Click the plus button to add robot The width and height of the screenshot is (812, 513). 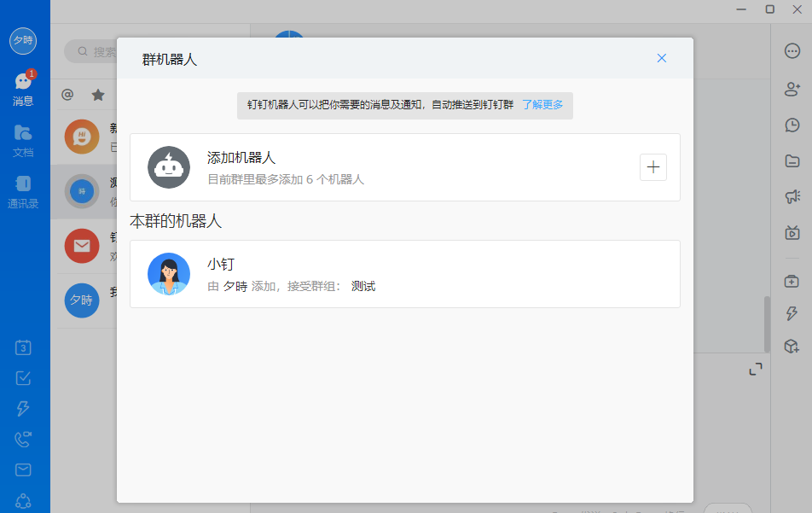click(x=653, y=166)
